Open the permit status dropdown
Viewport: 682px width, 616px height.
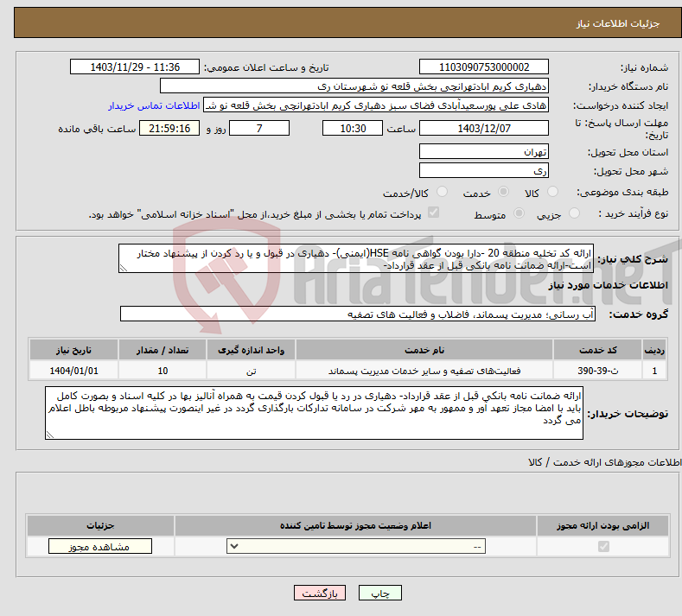click(x=356, y=546)
